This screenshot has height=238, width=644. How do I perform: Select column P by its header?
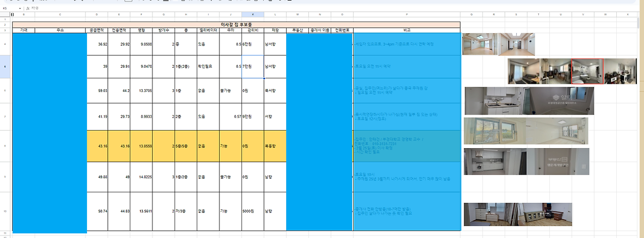(407, 15)
